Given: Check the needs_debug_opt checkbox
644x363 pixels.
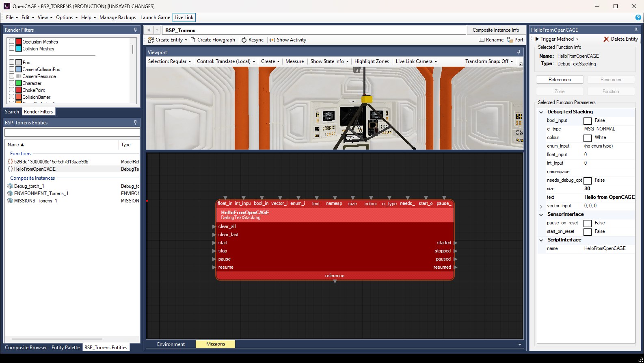Looking at the screenshot, I should (588, 180).
